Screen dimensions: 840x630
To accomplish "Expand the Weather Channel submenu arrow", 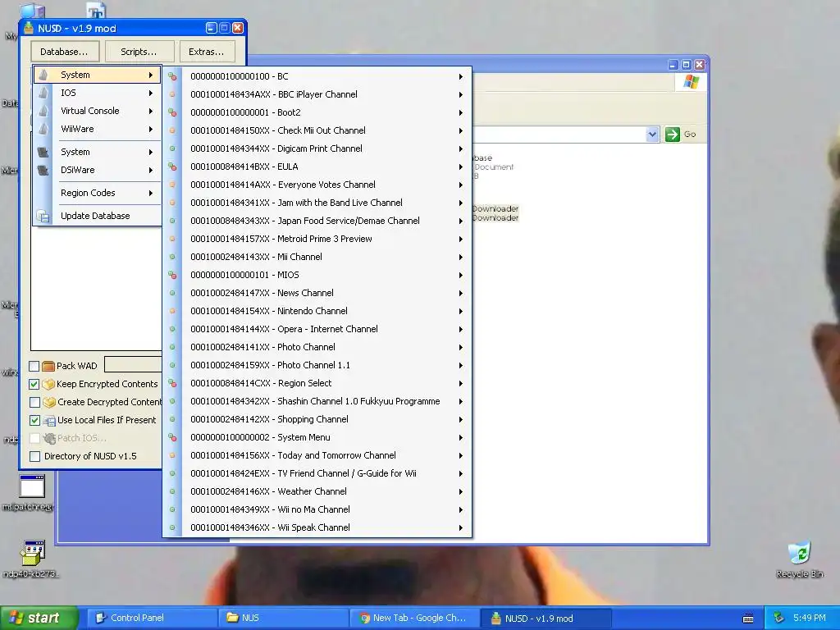I will point(461,492).
